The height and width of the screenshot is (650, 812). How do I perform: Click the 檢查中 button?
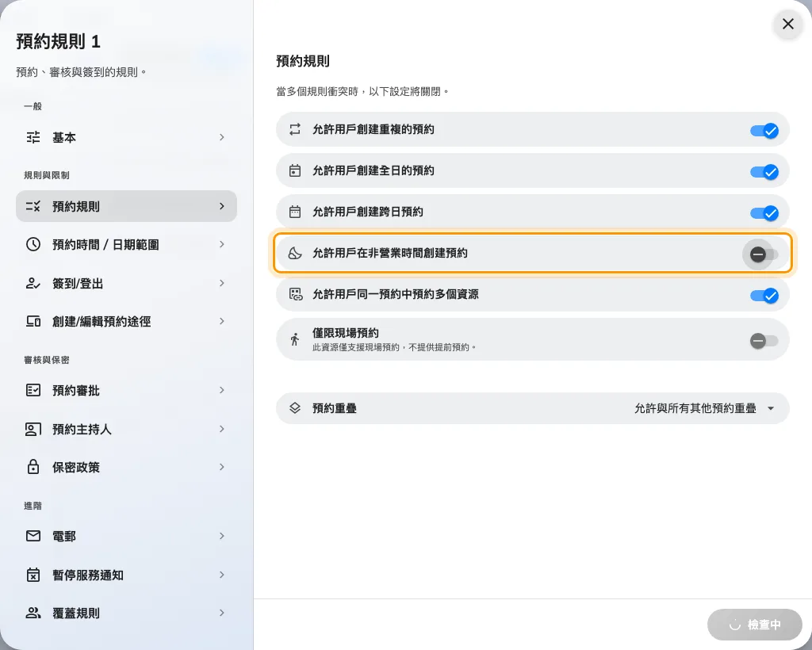[755, 625]
